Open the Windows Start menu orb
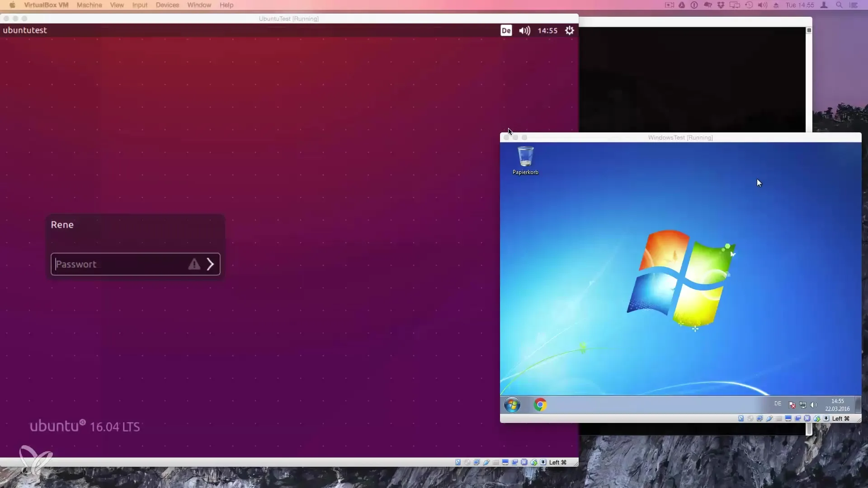 (x=512, y=405)
